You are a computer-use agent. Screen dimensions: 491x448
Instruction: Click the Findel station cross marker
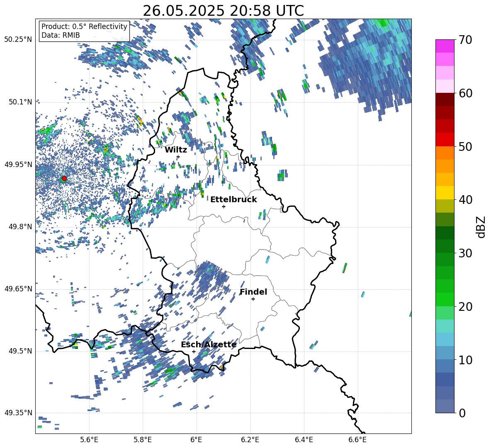click(253, 299)
